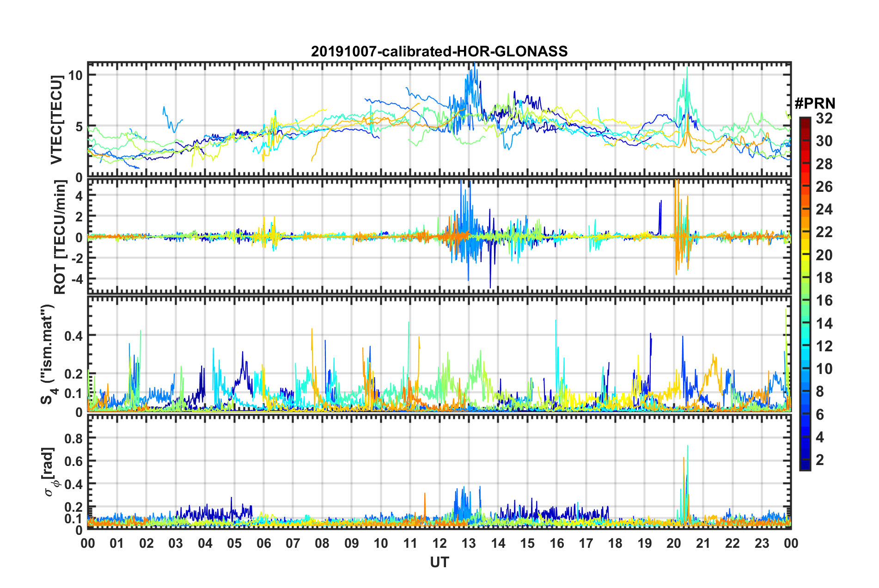Click the UT axis tick label 05
Viewport: 879px width, 588px height.
click(x=234, y=543)
